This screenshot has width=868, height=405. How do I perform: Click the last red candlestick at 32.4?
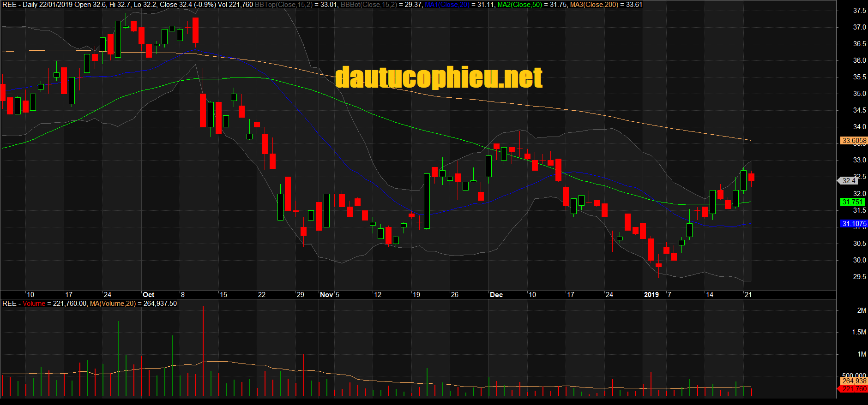click(752, 177)
